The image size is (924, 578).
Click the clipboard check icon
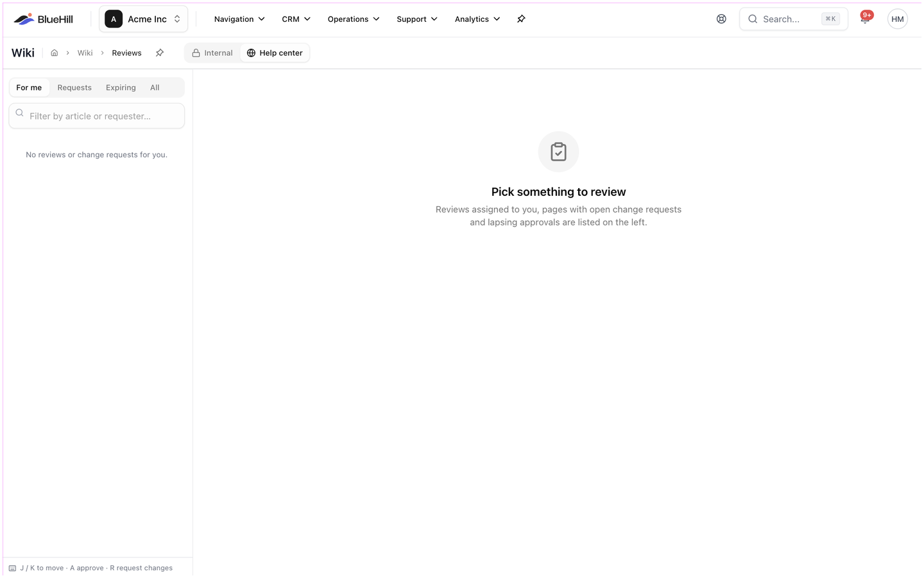558,152
